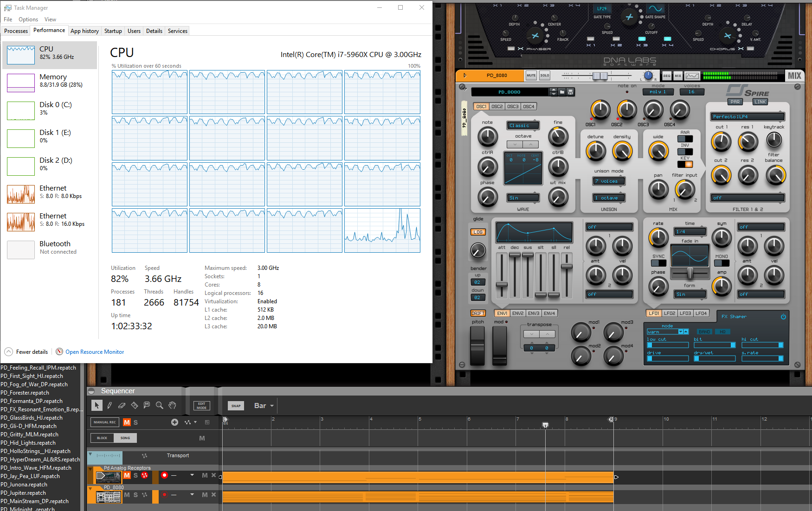Select the mute tool in Sequencer

point(147,405)
